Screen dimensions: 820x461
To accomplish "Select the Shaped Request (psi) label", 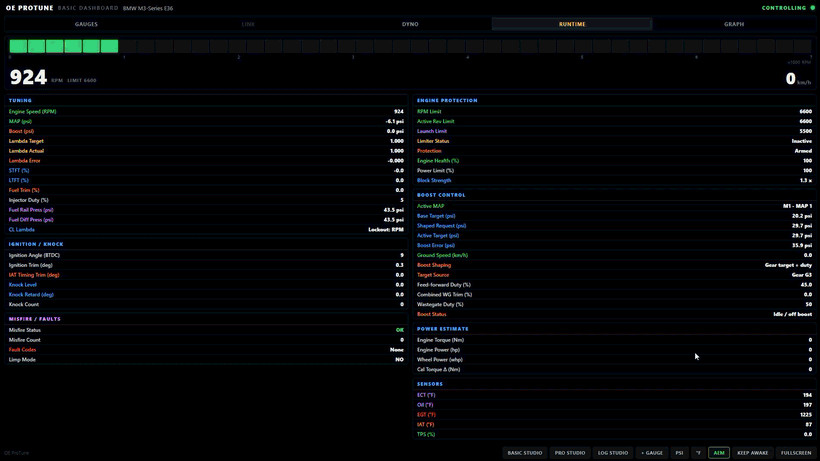I will 441,226.
